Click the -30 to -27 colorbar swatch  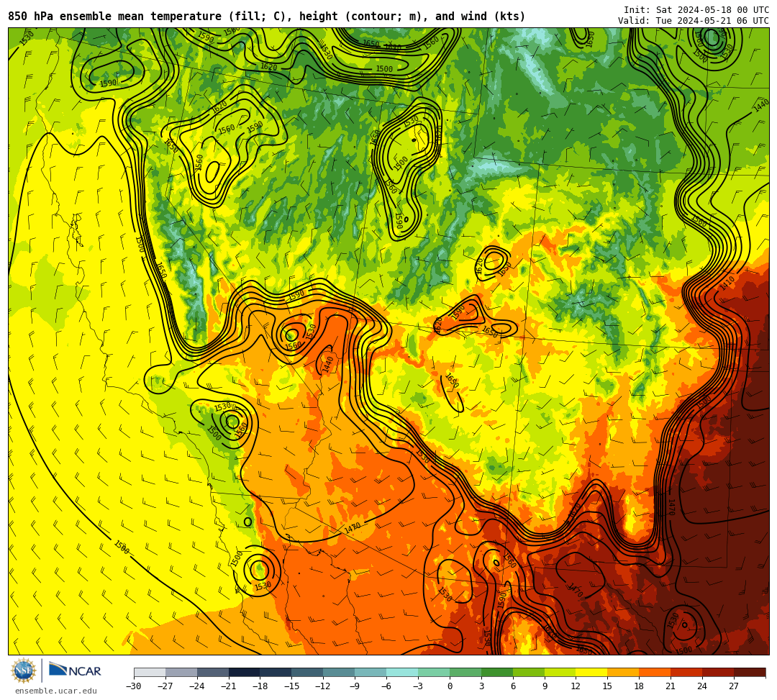150,672
